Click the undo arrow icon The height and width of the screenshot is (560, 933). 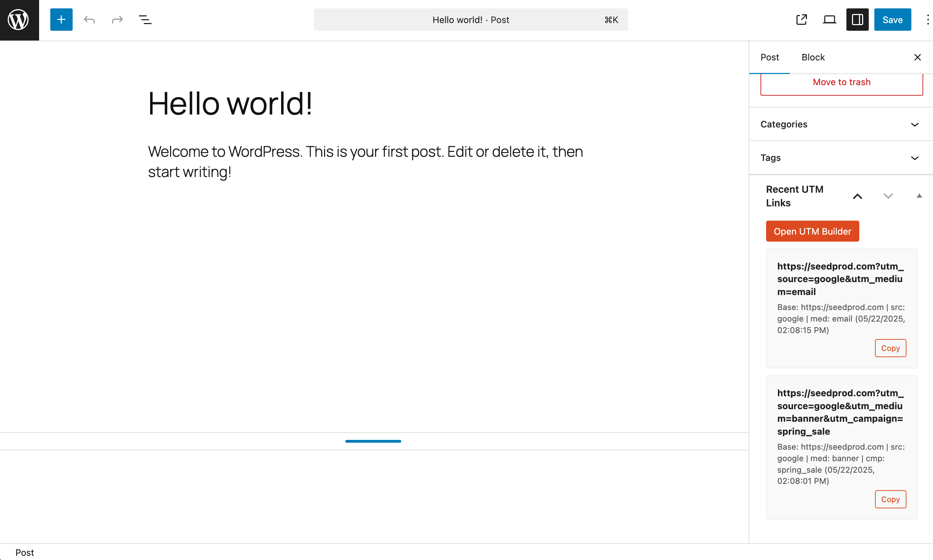point(89,20)
